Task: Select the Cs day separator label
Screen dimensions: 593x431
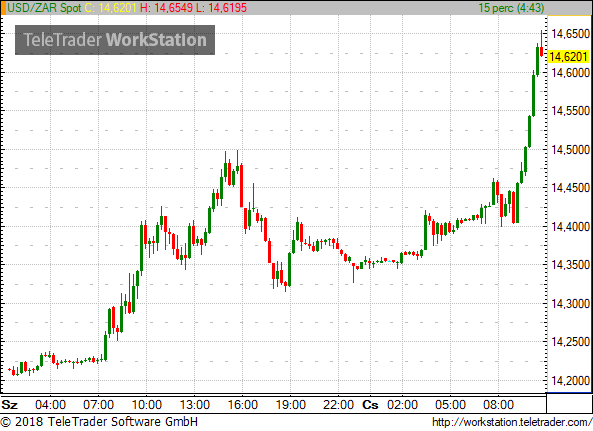Action: coord(370,405)
